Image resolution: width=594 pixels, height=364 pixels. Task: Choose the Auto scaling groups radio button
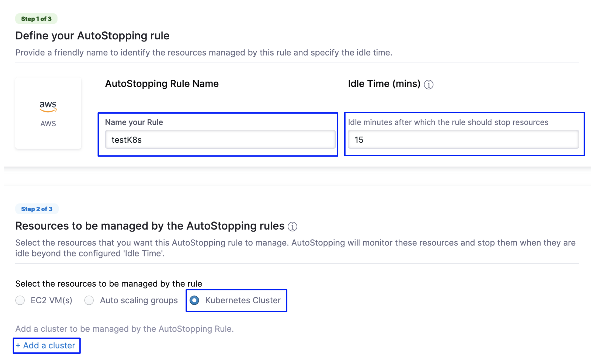tap(89, 300)
